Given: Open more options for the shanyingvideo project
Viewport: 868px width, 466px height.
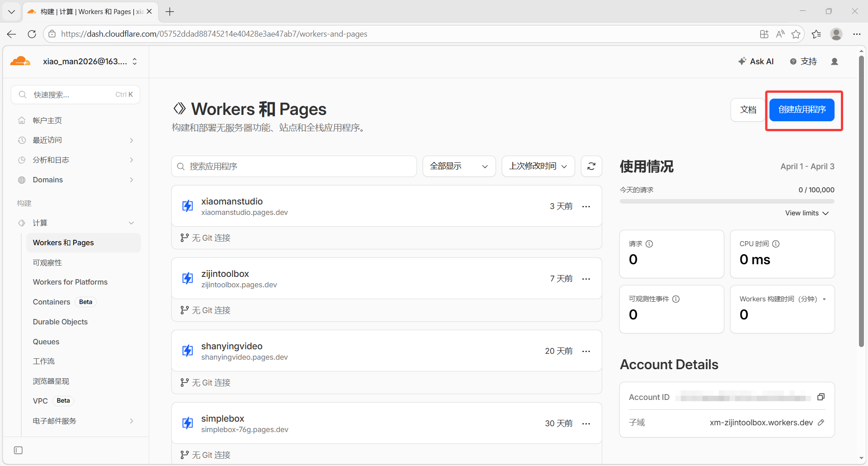Looking at the screenshot, I should (586, 351).
